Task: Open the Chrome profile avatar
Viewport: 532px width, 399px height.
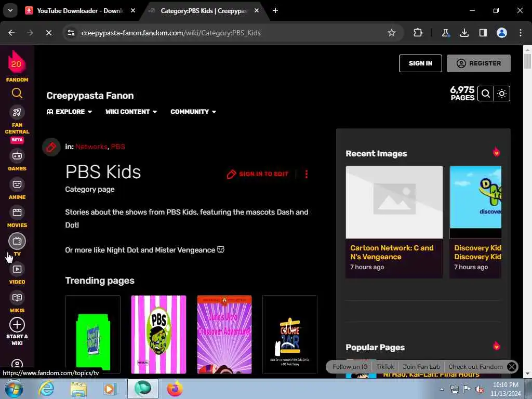Action: coord(501,33)
